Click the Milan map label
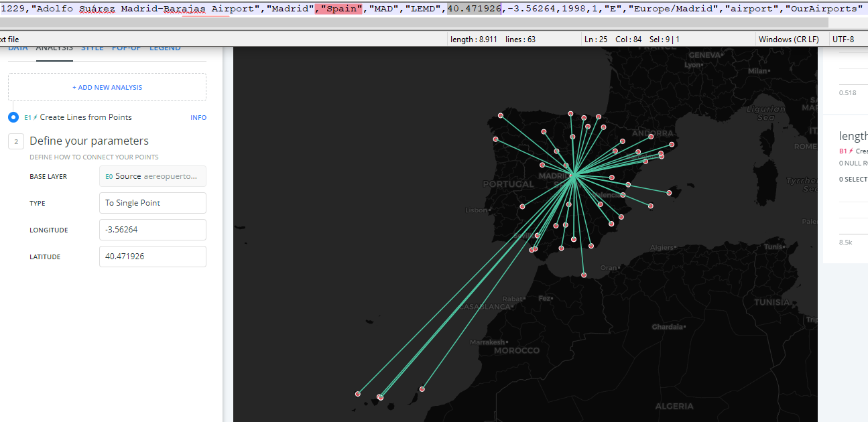The width and height of the screenshot is (868, 422). click(x=759, y=70)
